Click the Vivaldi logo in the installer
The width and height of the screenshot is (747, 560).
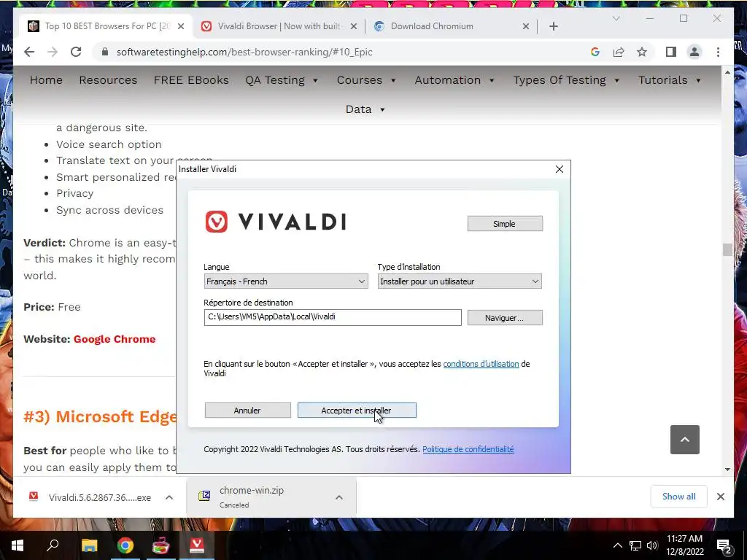coord(275,222)
